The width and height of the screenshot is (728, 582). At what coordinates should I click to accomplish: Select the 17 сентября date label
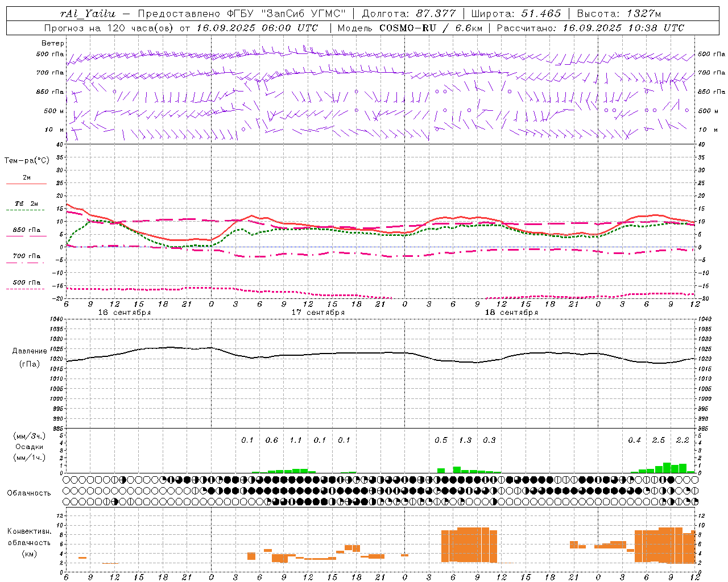(x=318, y=313)
